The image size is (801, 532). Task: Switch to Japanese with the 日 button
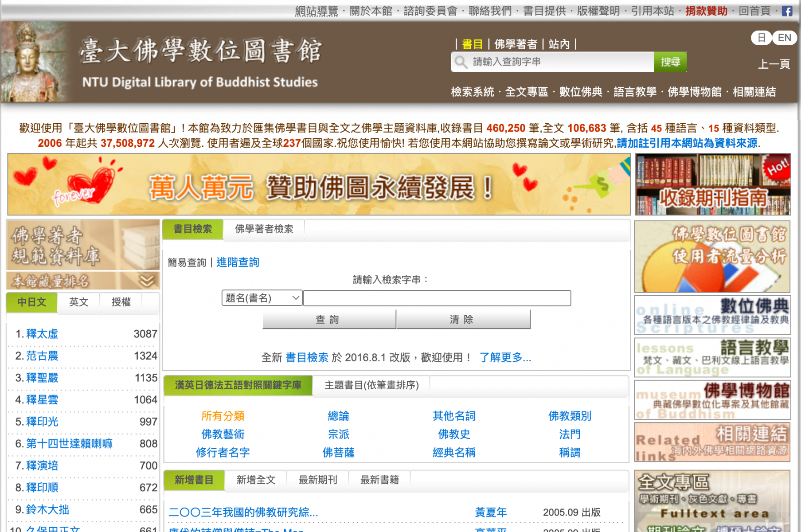(x=761, y=38)
